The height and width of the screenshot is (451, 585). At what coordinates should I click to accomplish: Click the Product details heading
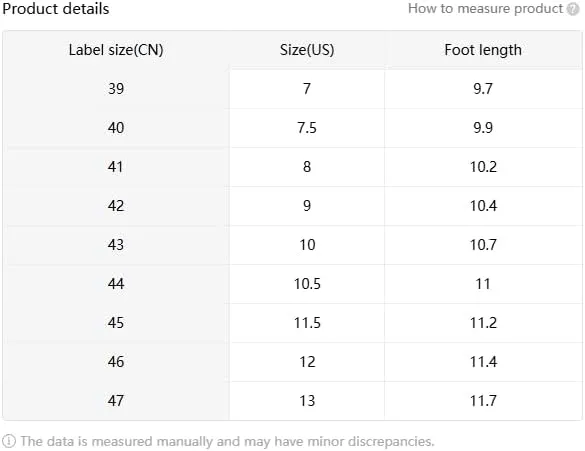coord(56,9)
